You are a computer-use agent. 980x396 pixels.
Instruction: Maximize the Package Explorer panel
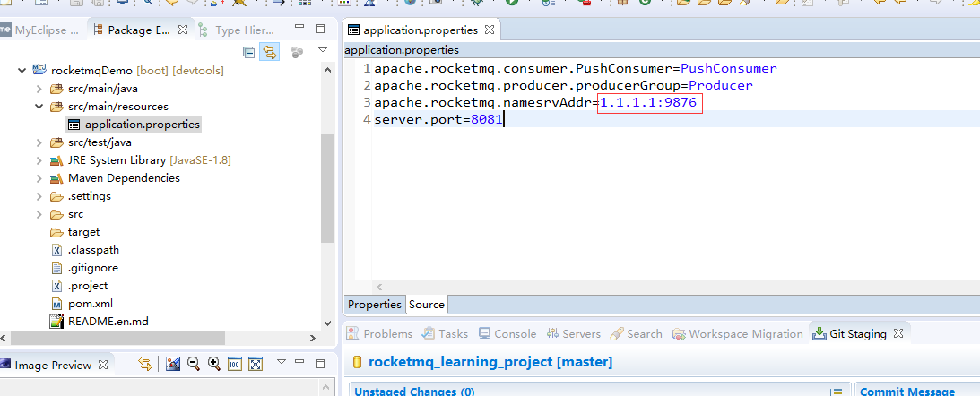pos(320,29)
